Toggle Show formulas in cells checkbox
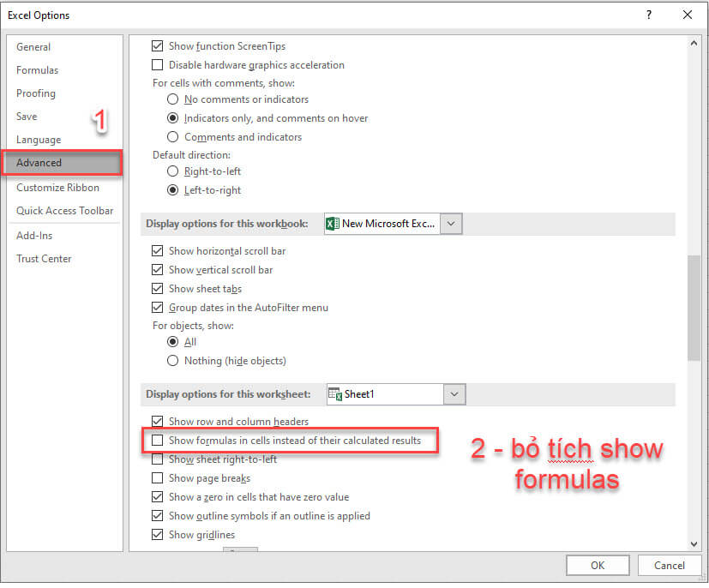709x588 pixels. point(158,441)
